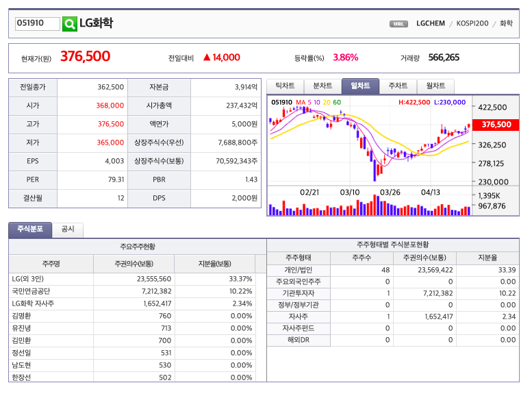Click the 전일종가 value 362,500

[111, 87]
